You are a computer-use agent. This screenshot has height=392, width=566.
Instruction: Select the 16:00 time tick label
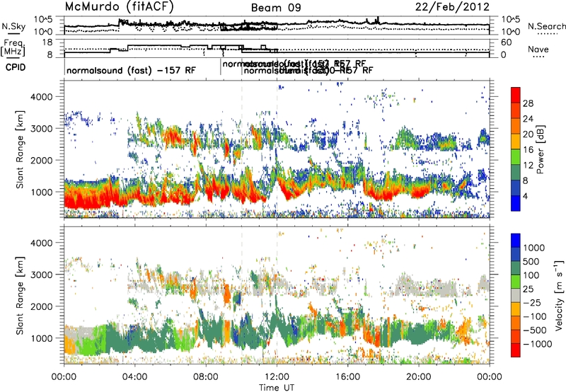click(347, 377)
